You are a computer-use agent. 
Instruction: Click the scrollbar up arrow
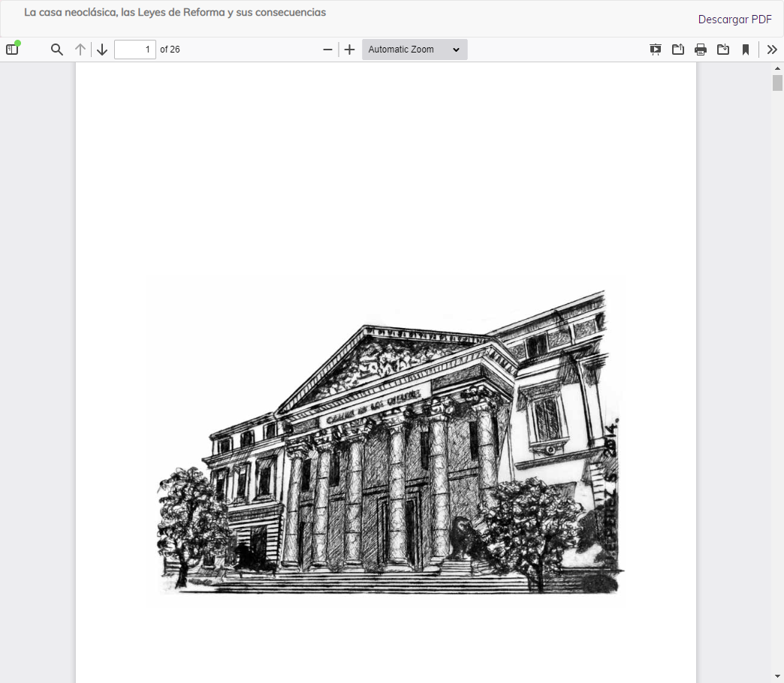(777, 68)
